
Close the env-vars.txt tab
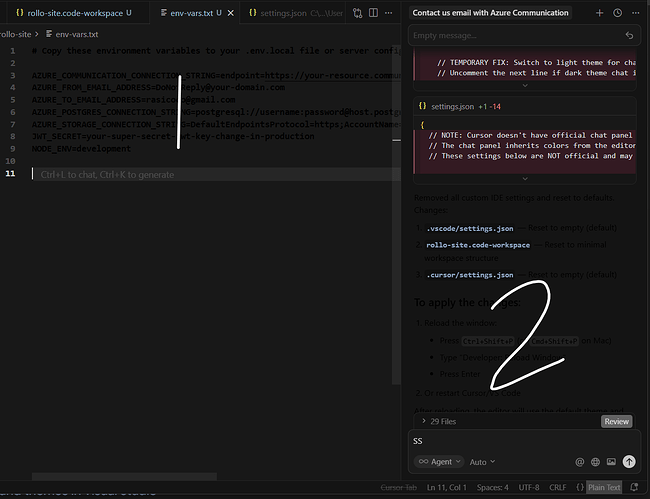click(x=231, y=13)
